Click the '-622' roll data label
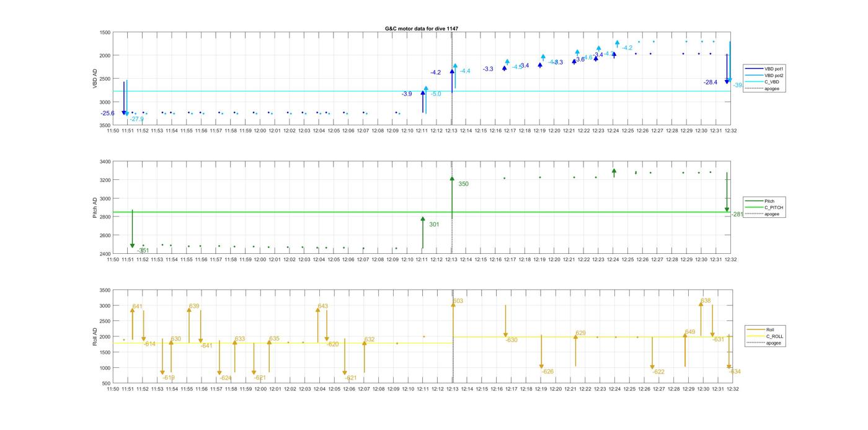 pyautogui.click(x=658, y=372)
